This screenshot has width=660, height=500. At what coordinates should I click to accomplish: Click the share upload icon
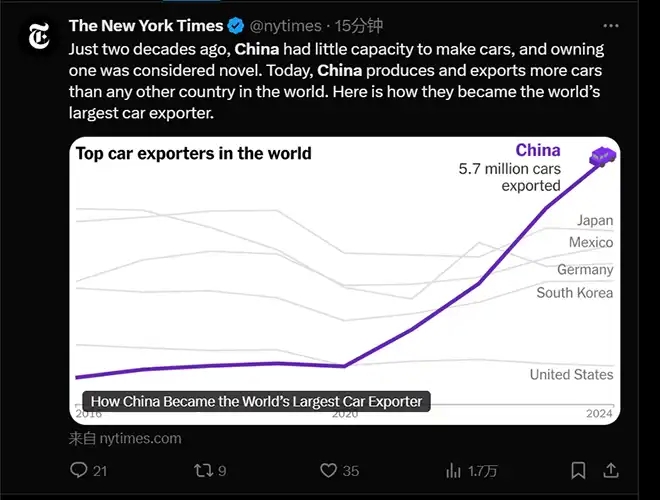612,470
